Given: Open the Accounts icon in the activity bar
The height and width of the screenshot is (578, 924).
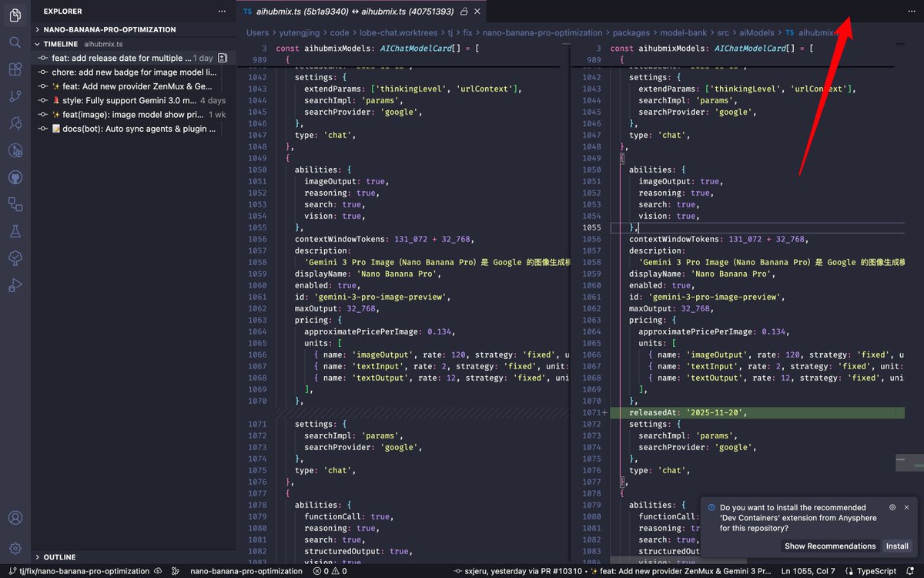Looking at the screenshot, I should pos(15,518).
